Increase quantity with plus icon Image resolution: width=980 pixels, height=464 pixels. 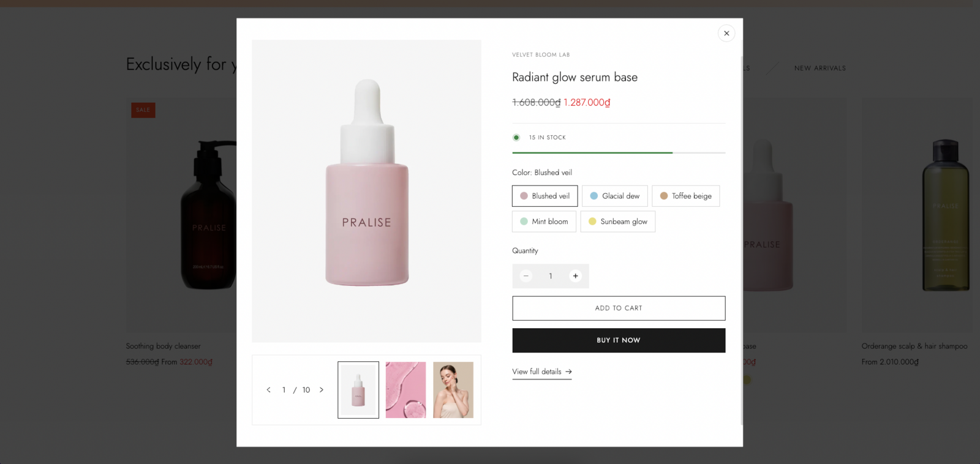tap(575, 276)
